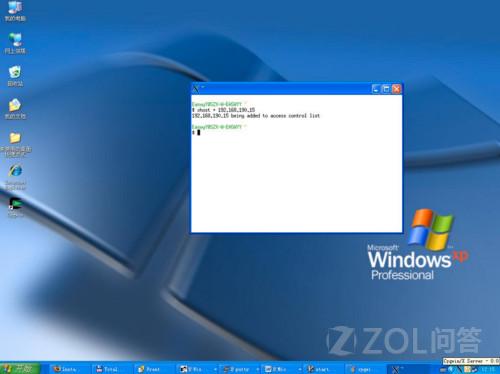The height and width of the screenshot is (374, 500).
Task: Close the X terminal window
Action: [396, 89]
